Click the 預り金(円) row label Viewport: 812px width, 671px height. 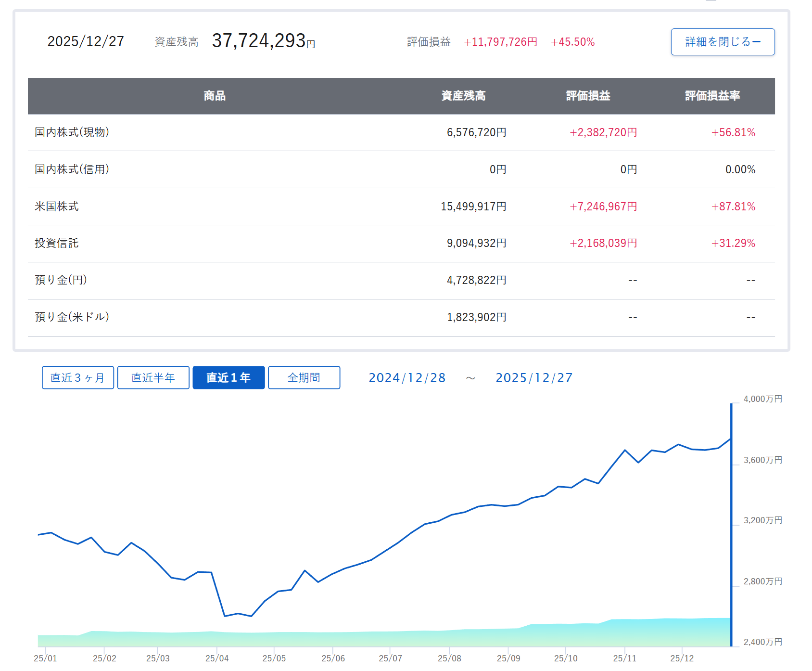(x=61, y=280)
